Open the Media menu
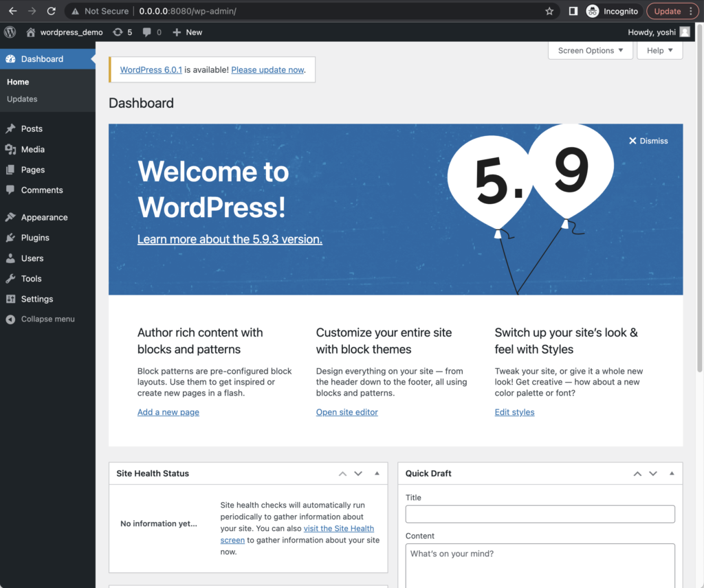The width and height of the screenshot is (704, 588). point(33,149)
